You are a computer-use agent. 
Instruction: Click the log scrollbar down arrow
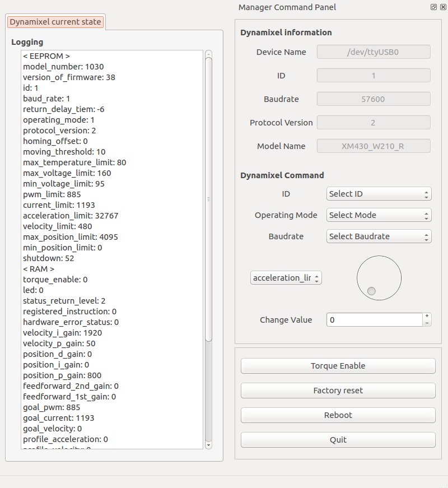pos(208,444)
